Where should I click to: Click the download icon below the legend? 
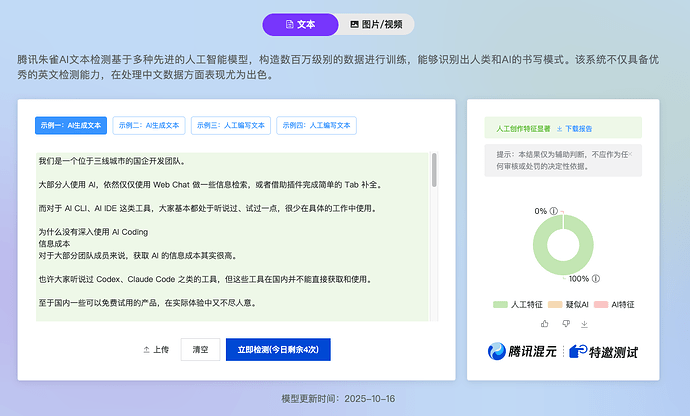[x=584, y=324]
